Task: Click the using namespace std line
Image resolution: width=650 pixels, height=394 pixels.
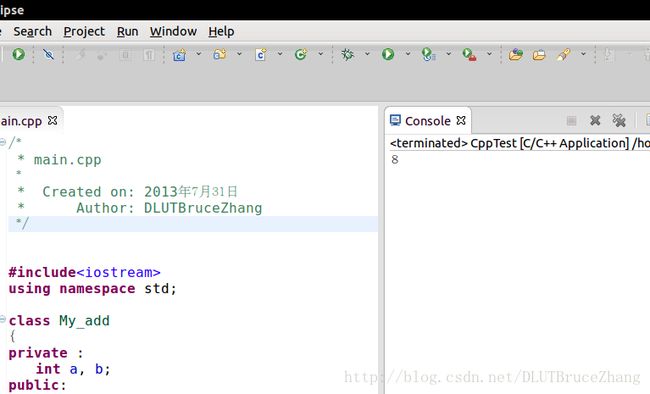Action: [92, 289]
